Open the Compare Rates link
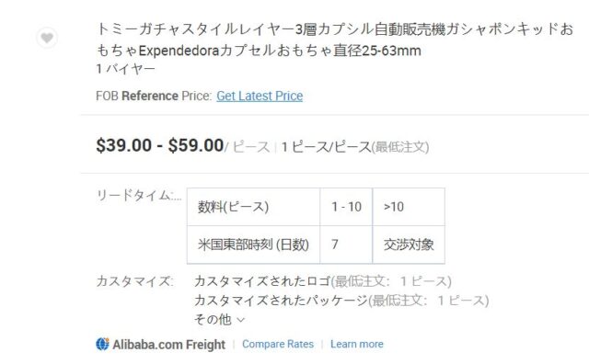The image size is (589, 364). [278, 344]
